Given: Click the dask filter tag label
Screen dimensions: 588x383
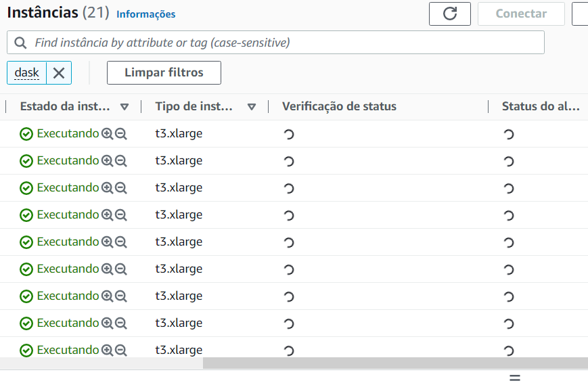Looking at the screenshot, I should (x=27, y=73).
